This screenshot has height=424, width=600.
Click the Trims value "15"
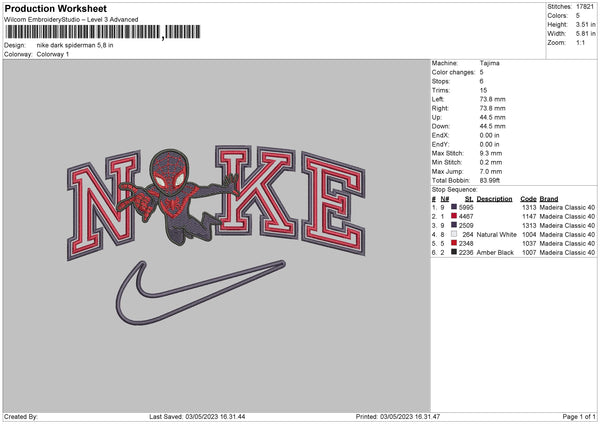[483, 90]
